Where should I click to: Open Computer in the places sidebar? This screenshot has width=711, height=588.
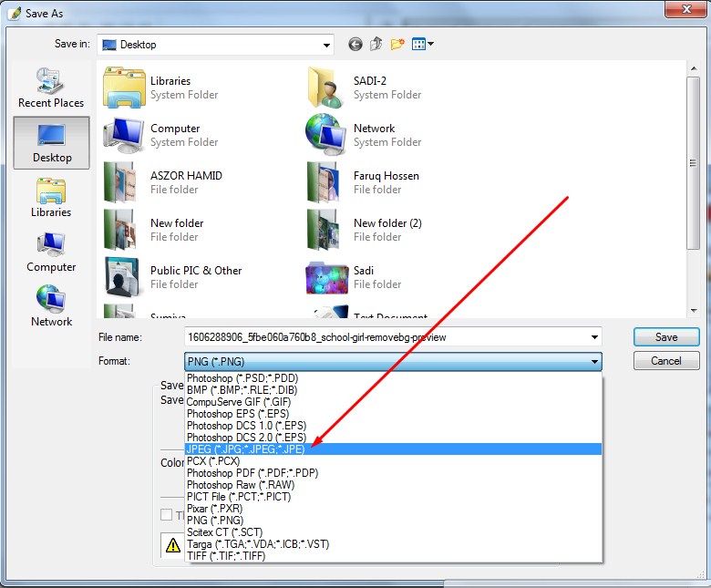click(x=51, y=253)
